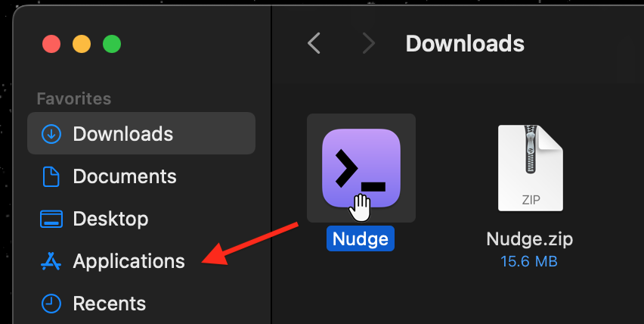
Task: Select Desktop label in the sidebar
Action: [x=110, y=219]
